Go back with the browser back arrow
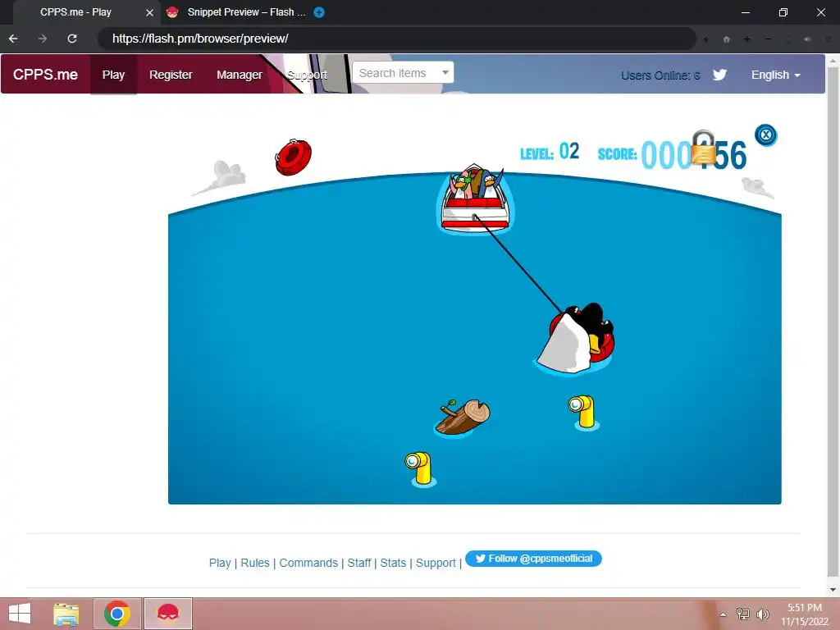Screen dimensions: 840x630 [13, 39]
